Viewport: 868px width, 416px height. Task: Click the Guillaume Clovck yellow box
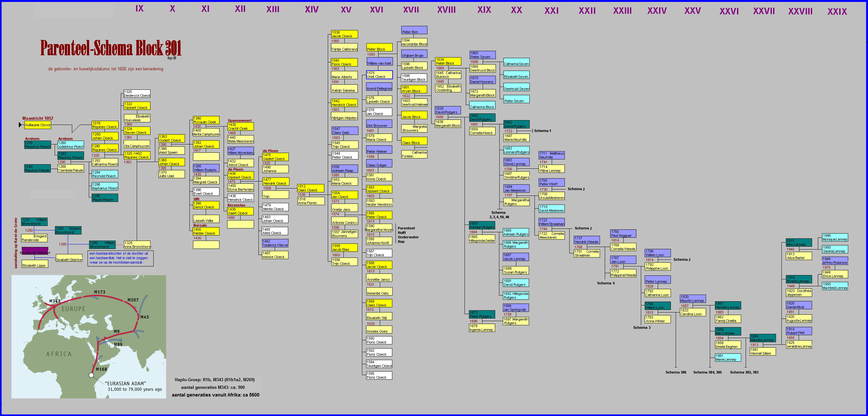point(38,125)
